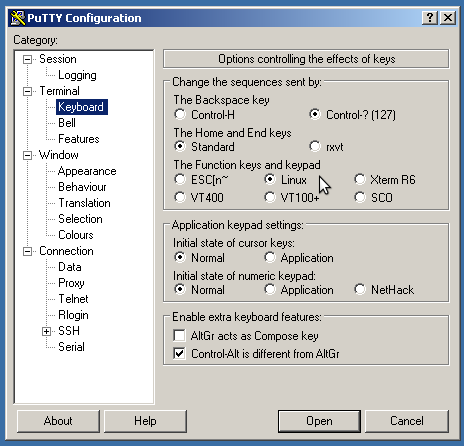Click the PuTTY icon in title bar
The image size is (464, 446).
pos(17,18)
